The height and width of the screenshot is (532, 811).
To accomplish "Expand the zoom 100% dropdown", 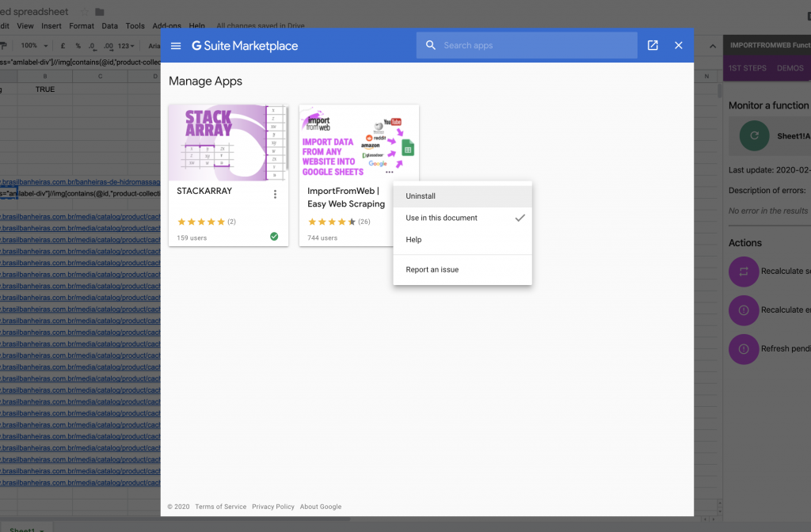I will tap(34, 46).
